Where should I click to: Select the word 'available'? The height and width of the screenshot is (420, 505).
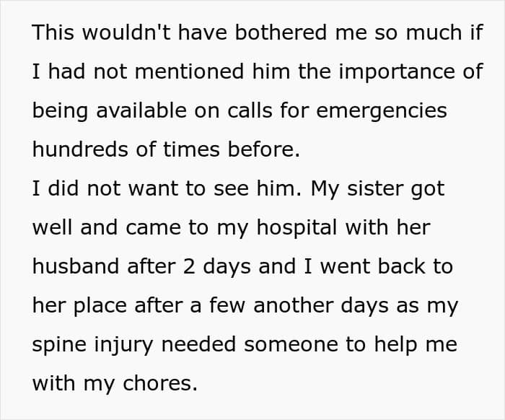[x=141, y=110]
